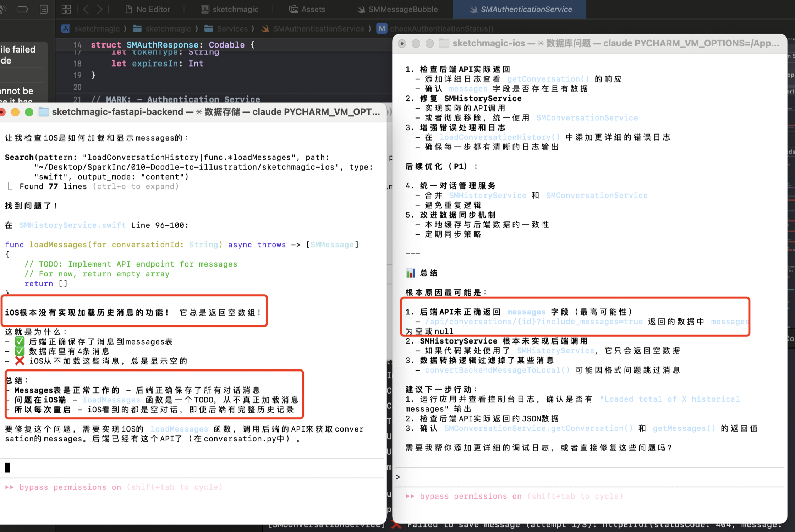Expand the sketchmagic folder breadcrumb
Viewport: 795px width, 532px height.
pos(168,29)
